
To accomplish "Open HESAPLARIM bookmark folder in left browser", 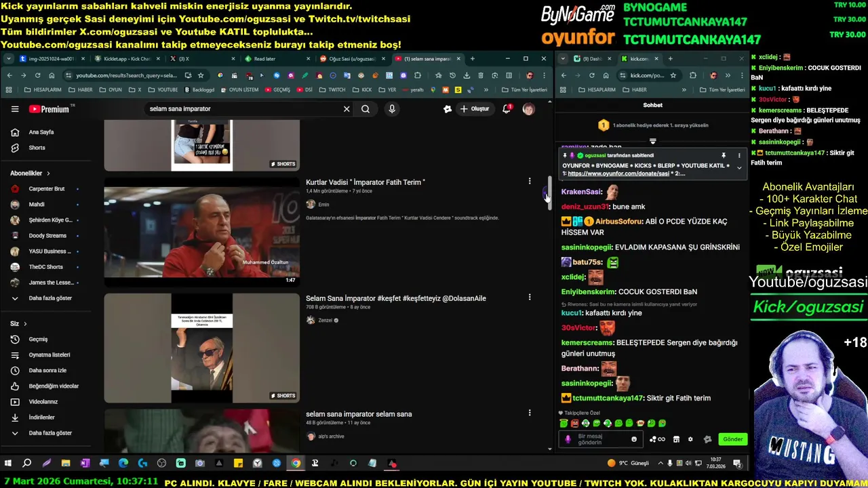I will [43, 89].
